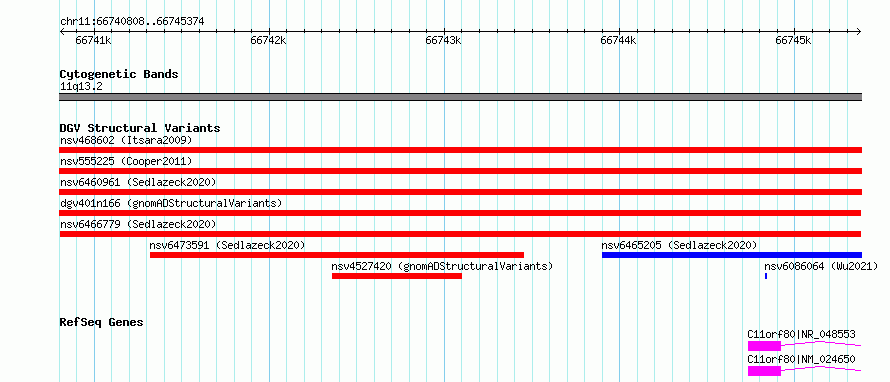Click the magenta exon of NM_024650
This screenshot has width=890, height=382.
[x=764, y=371]
